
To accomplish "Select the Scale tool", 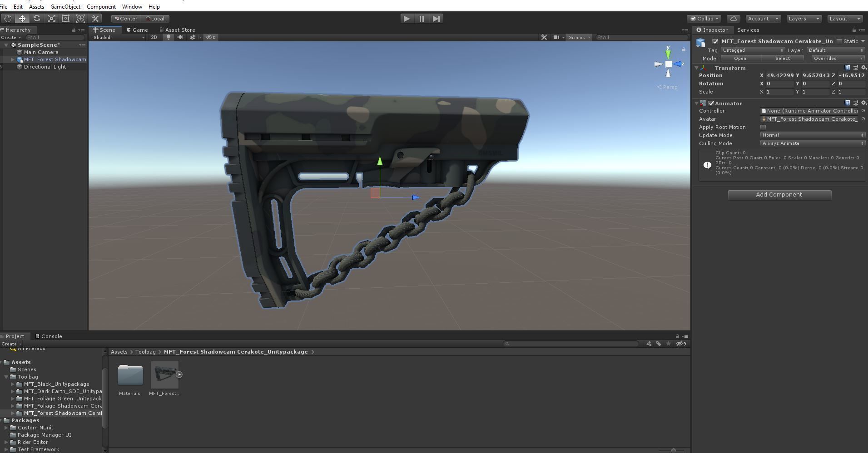I will (x=51, y=19).
